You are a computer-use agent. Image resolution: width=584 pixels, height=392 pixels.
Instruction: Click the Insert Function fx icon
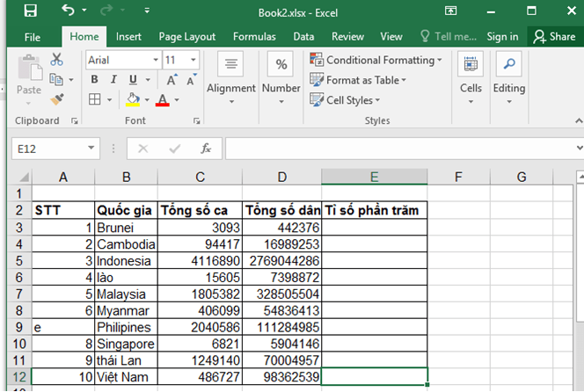coord(206,149)
